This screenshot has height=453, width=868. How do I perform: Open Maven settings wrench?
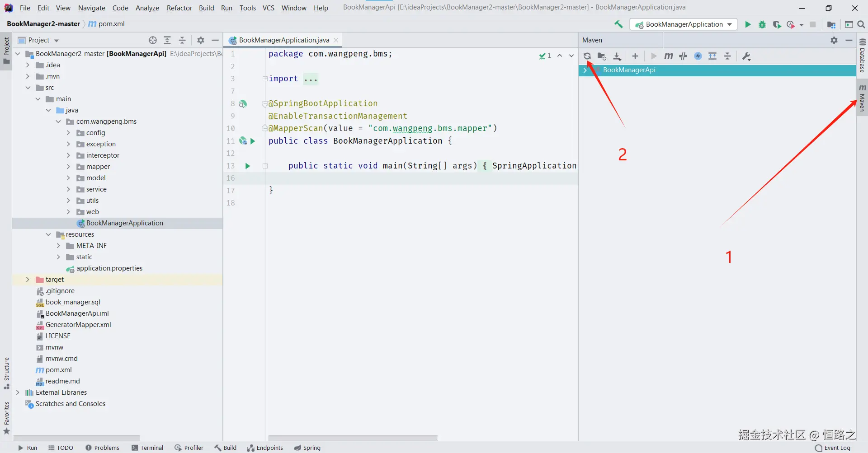[746, 56]
